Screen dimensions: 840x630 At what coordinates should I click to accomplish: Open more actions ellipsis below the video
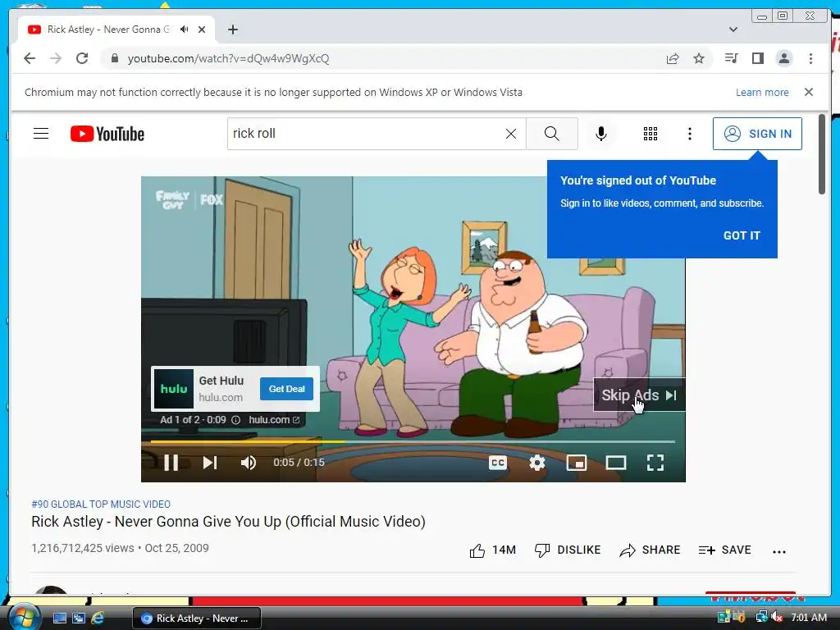779,551
